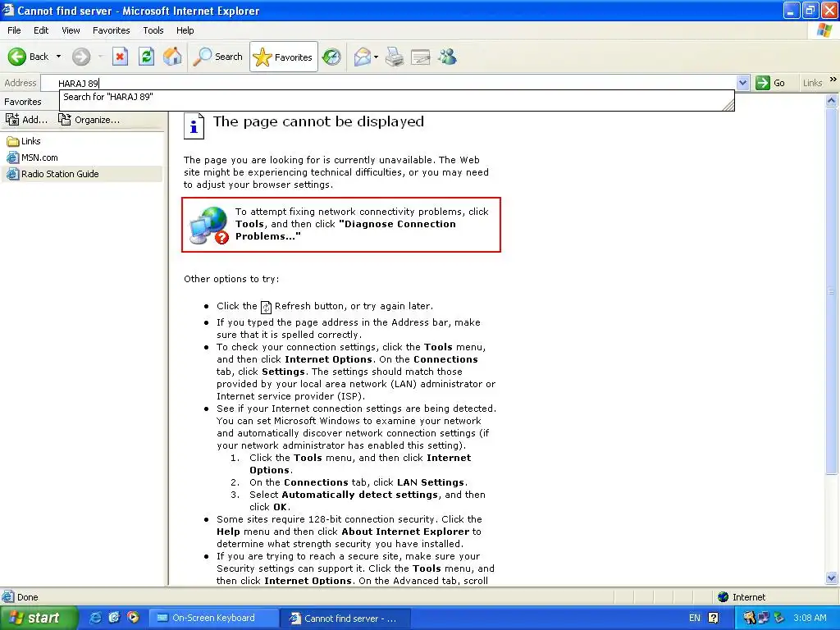Open the Messenger people icon

click(x=447, y=57)
